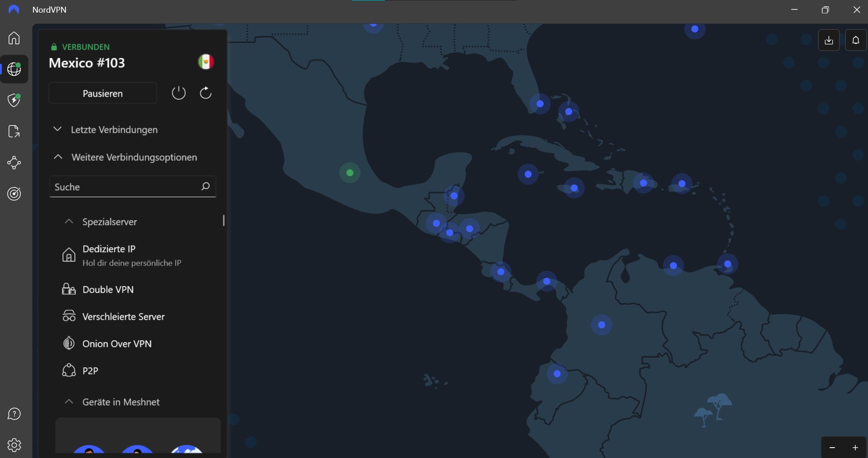Screen dimensions: 868x458
Task: Collapse Weitere Verbindungsoptionen section
Action: coord(125,157)
